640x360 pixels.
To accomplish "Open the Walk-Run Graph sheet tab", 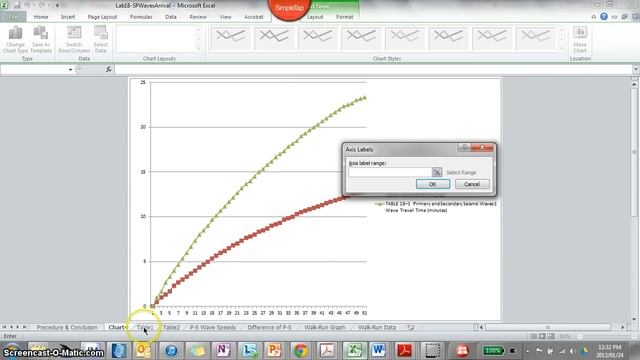I will pyautogui.click(x=324, y=327).
